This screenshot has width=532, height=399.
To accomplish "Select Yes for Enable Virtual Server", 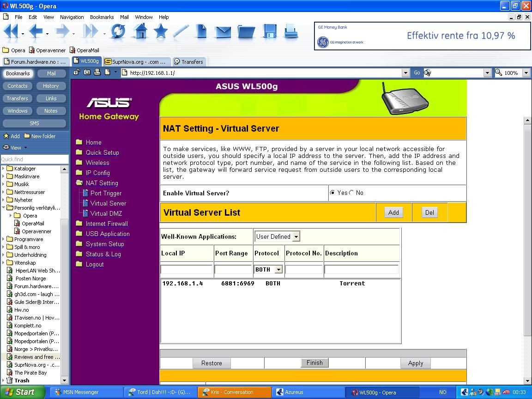I will [332, 193].
